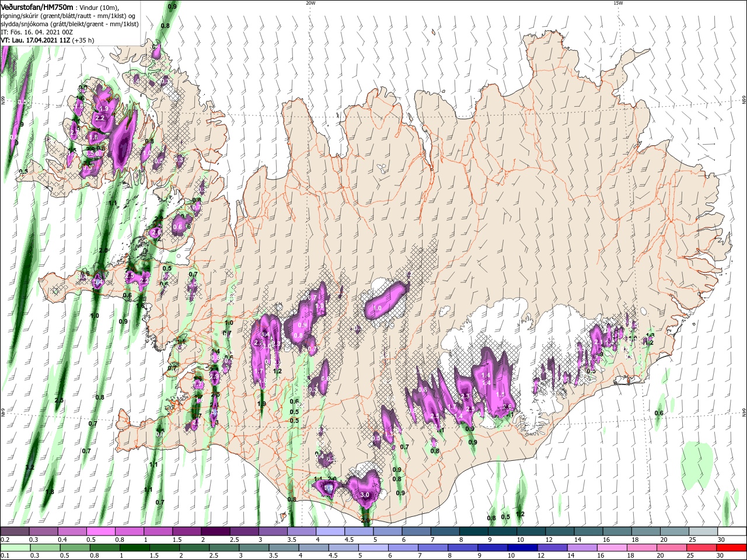The image size is (747, 560).
Task: Click the darkest green swatch labeled 1 in the rain legend
Action: 134,548
